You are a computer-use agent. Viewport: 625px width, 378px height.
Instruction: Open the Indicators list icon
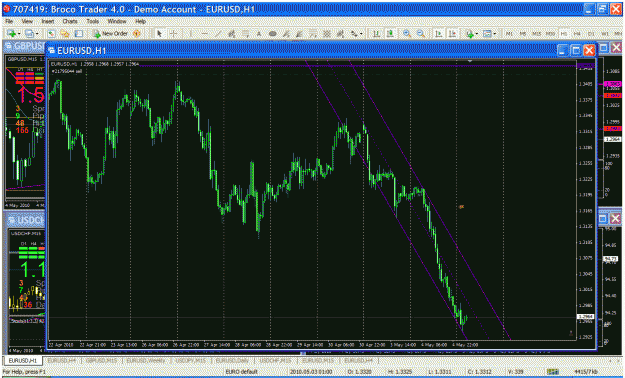470,34
